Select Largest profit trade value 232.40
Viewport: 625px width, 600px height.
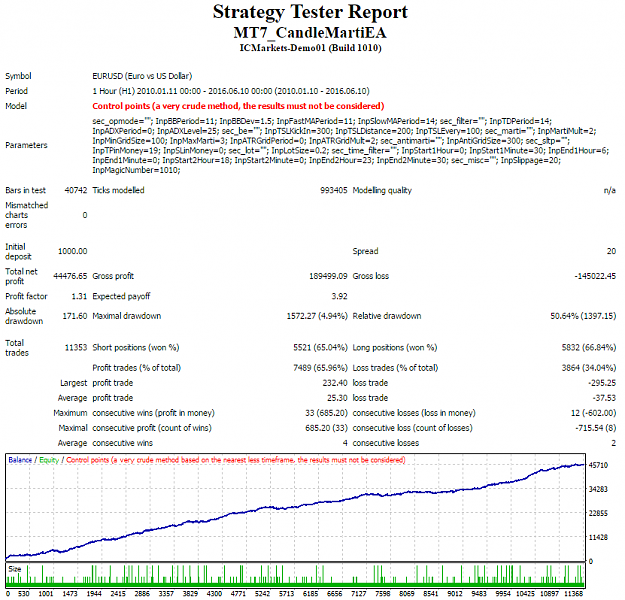tap(335, 383)
